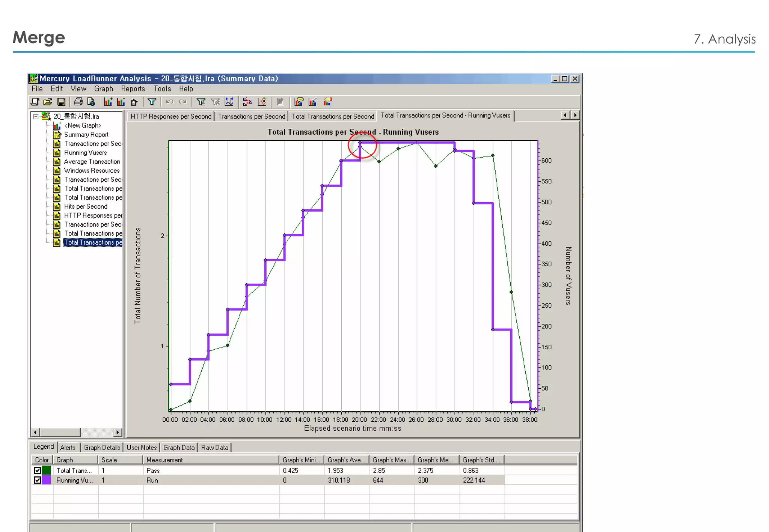Undo last action with the undo arrow
769x532 pixels.
[169, 102]
